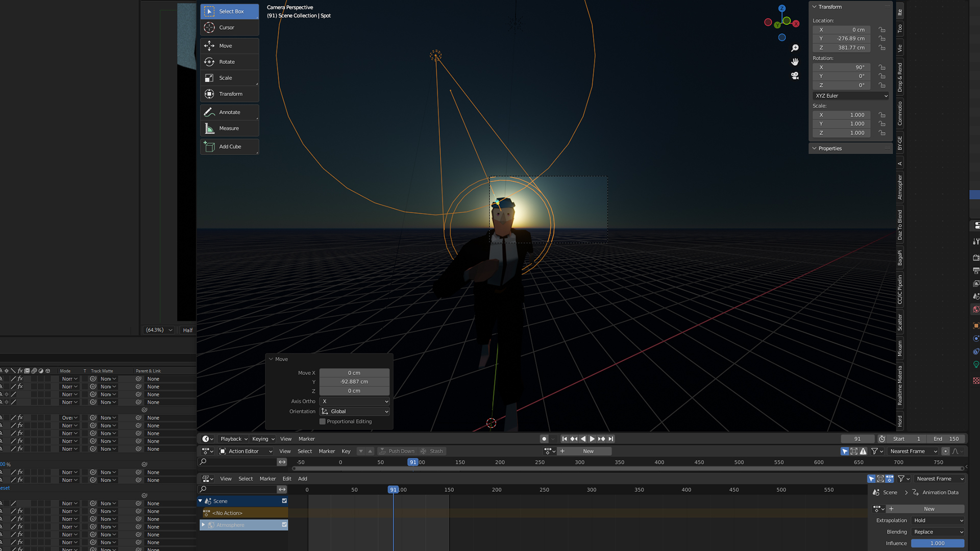This screenshot has height=551, width=980.
Task: Click the Push Down button
Action: (397, 451)
